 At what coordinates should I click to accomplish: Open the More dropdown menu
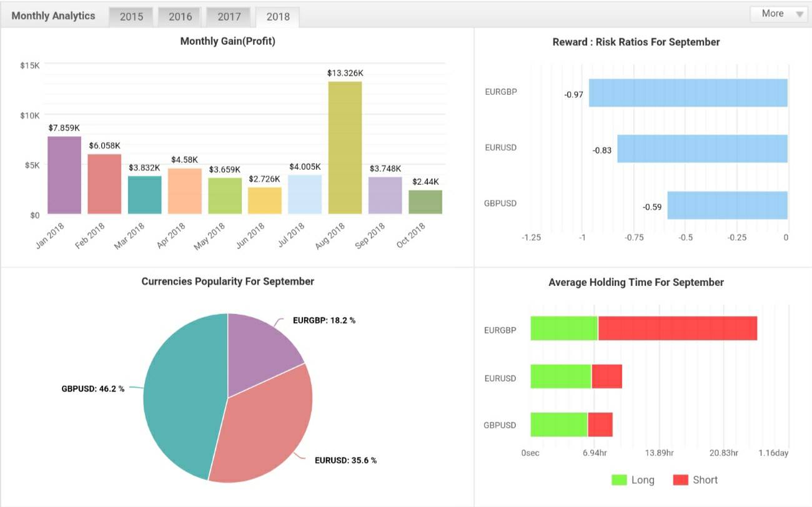(779, 14)
